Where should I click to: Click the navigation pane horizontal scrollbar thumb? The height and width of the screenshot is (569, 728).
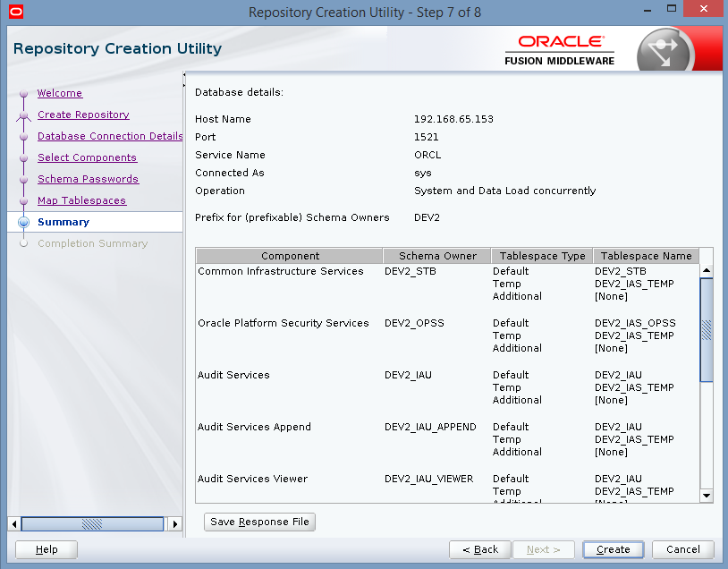point(92,524)
